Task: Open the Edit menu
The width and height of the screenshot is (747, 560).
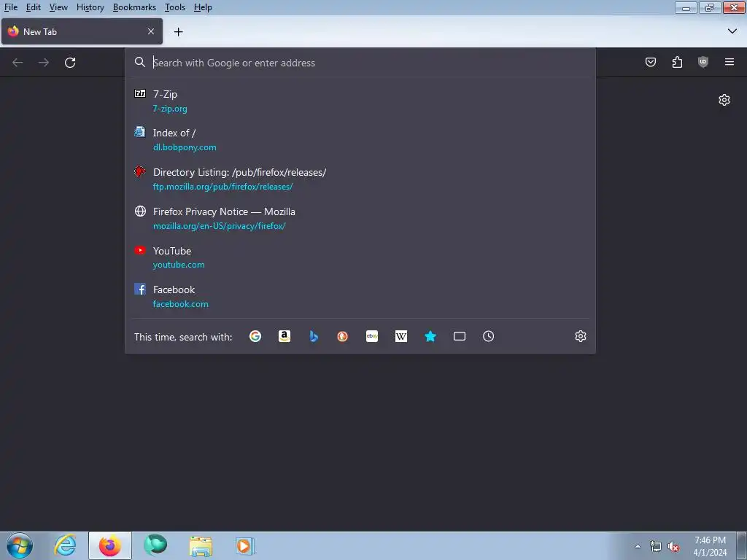Action: point(34,7)
